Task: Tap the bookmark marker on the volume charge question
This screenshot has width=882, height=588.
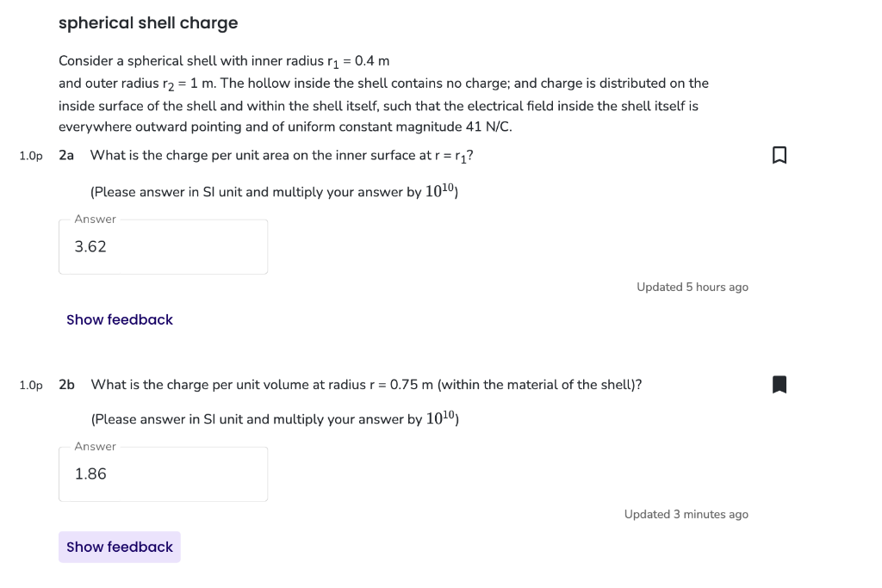Action: pos(780,384)
